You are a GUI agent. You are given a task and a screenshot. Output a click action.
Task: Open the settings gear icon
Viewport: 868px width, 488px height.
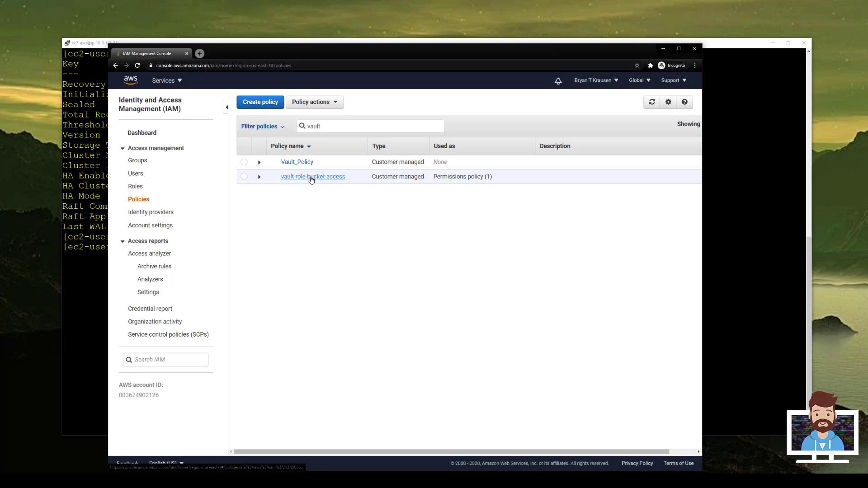tap(668, 102)
